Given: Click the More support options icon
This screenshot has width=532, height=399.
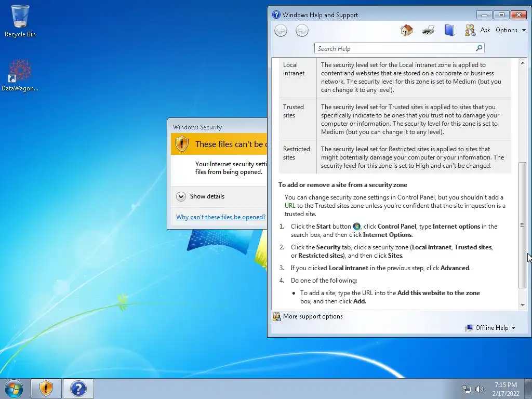Looking at the screenshot, I should click(x=276, y=316).
